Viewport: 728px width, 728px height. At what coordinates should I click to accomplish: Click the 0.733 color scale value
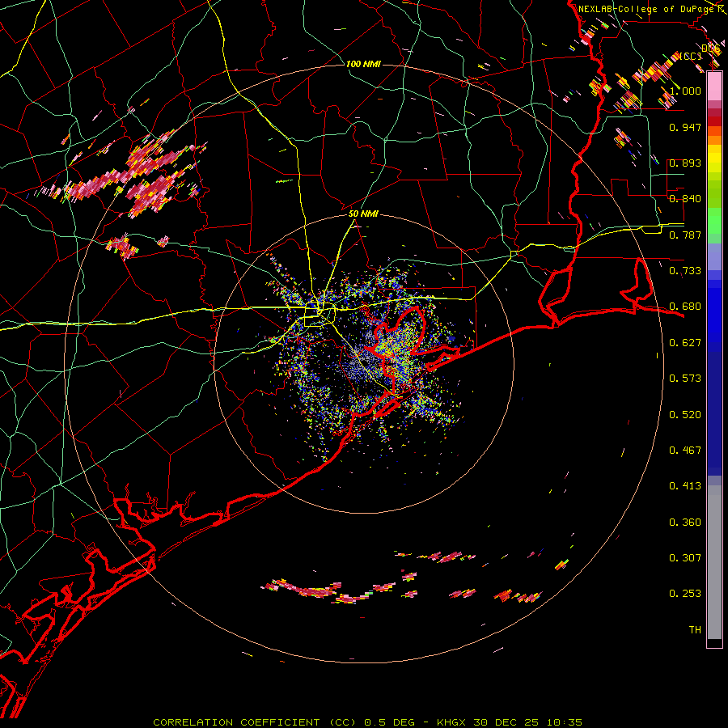click(x=685, y=271)
